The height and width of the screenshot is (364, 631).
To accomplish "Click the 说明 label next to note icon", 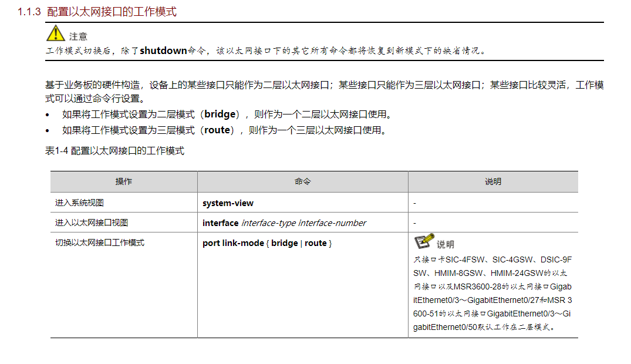I will (x=446, y=244).
